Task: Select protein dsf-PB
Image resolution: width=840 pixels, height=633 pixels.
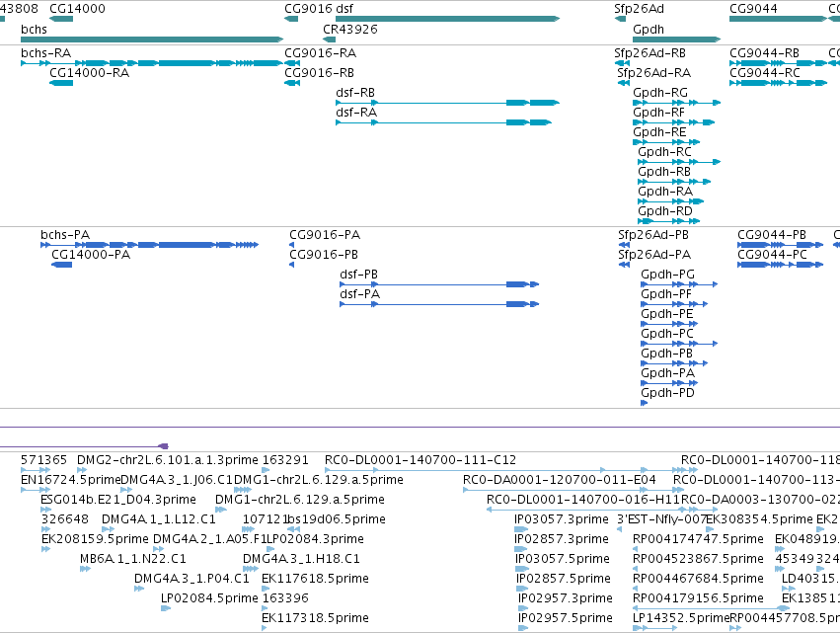Action: tap(439, 284)
